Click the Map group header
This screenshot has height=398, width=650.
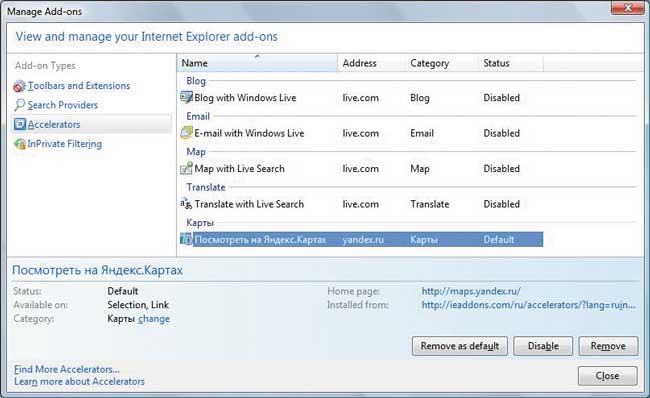[x=196, y=151]
